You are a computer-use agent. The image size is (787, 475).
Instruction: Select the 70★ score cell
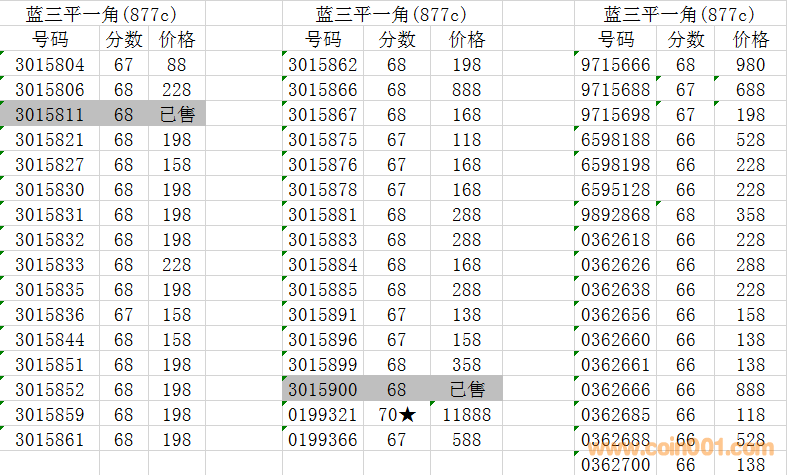click(x=397, y=414)
